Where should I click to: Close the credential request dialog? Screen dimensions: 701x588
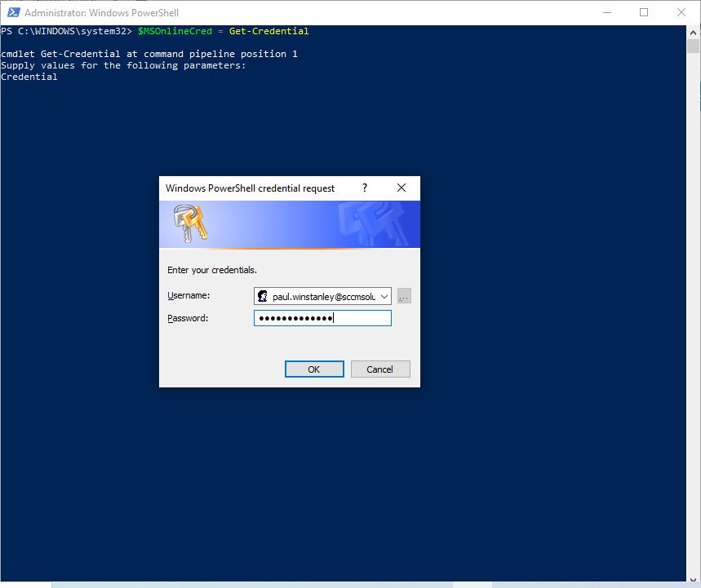(x=401, y=188)
